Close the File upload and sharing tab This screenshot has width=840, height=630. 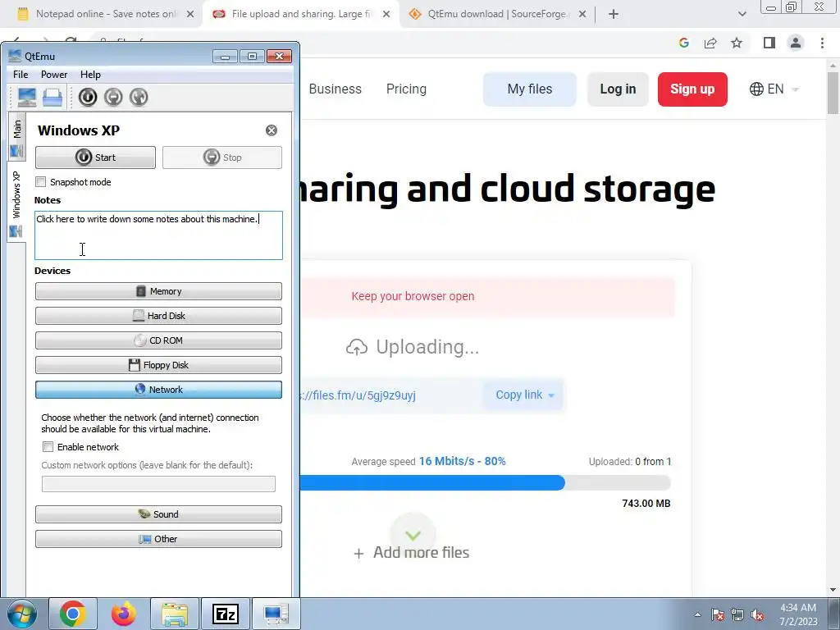point(386,14)
